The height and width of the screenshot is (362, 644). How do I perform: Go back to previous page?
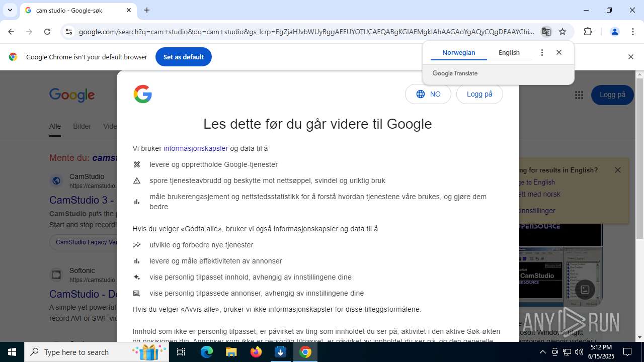(x=11, y=32)
